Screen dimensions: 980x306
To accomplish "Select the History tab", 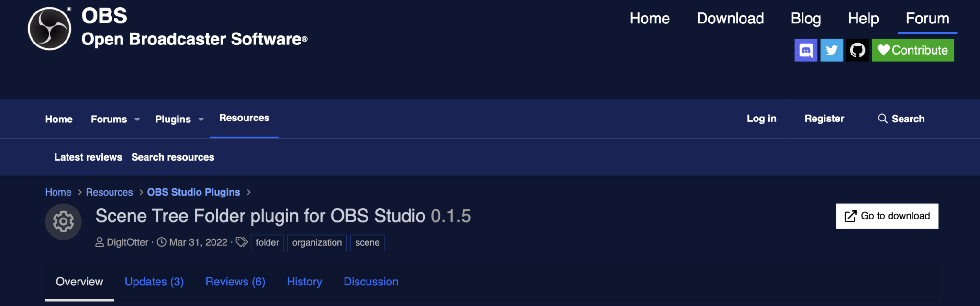I will pyautogui.click(x=304, y=282).
